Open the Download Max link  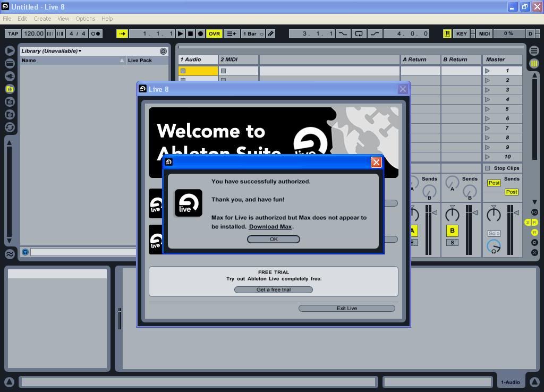click(270, 227)
